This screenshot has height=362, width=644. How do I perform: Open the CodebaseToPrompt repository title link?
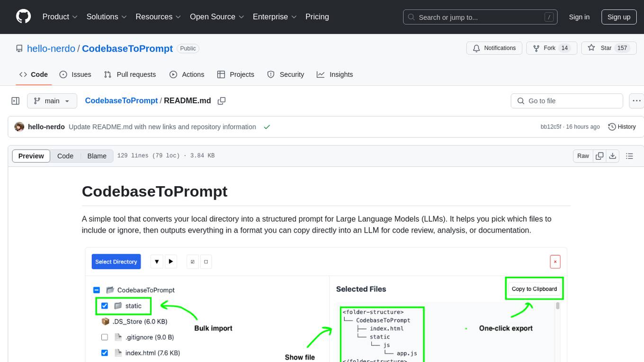127,48
